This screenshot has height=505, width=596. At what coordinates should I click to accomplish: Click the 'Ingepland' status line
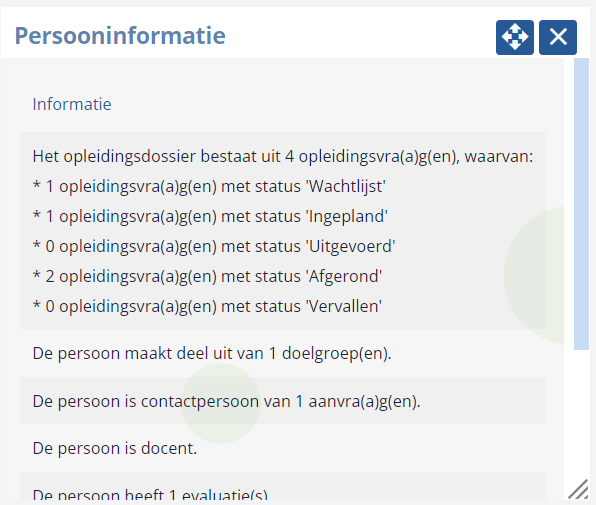coord(210,217)
